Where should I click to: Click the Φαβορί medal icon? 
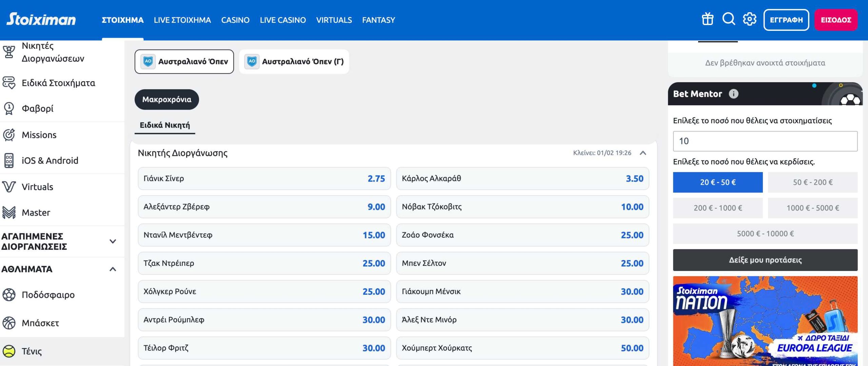pyautogui.click(x=9, y=109)
